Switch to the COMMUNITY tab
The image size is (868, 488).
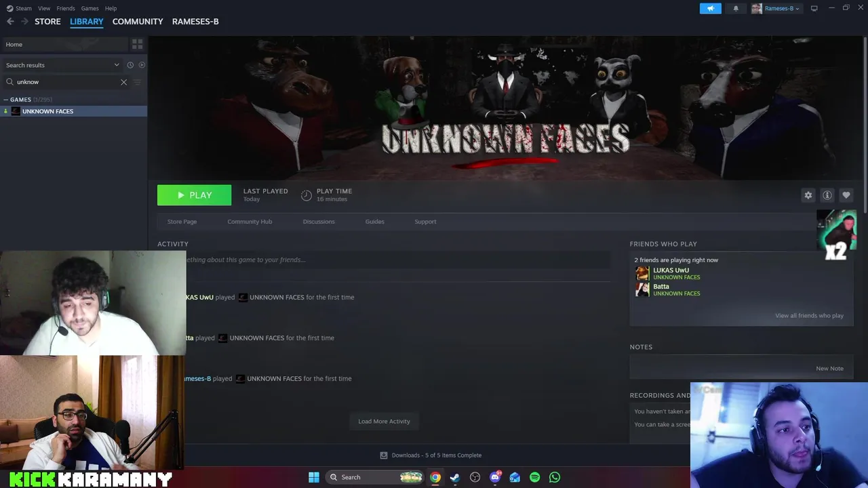click(x=138, y=22)
